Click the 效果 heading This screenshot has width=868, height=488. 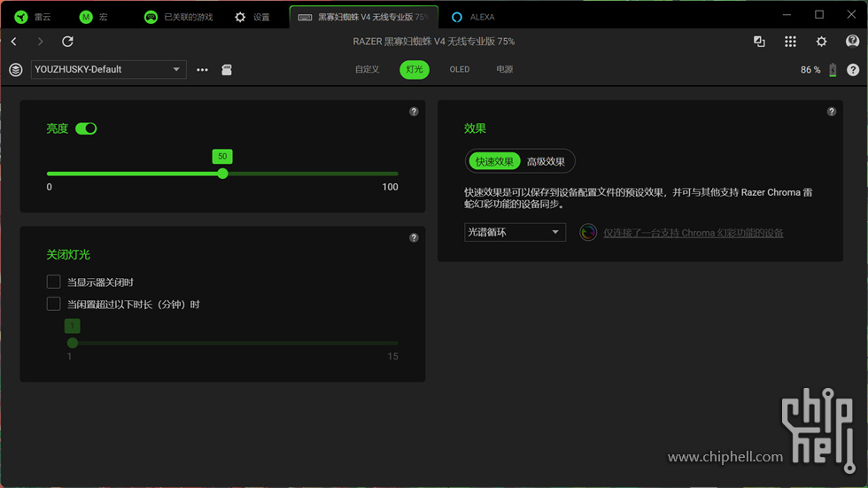475,128
